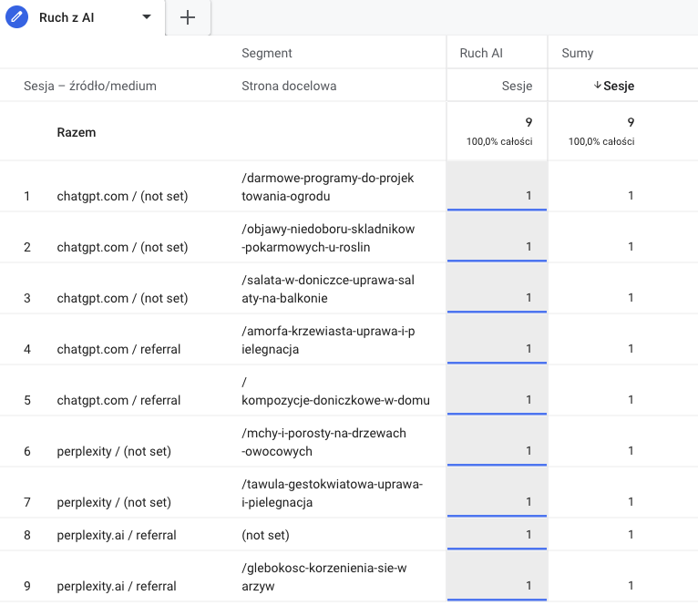
Task: Add a new tab with plus icon
Action: click(x=188, y=17)
